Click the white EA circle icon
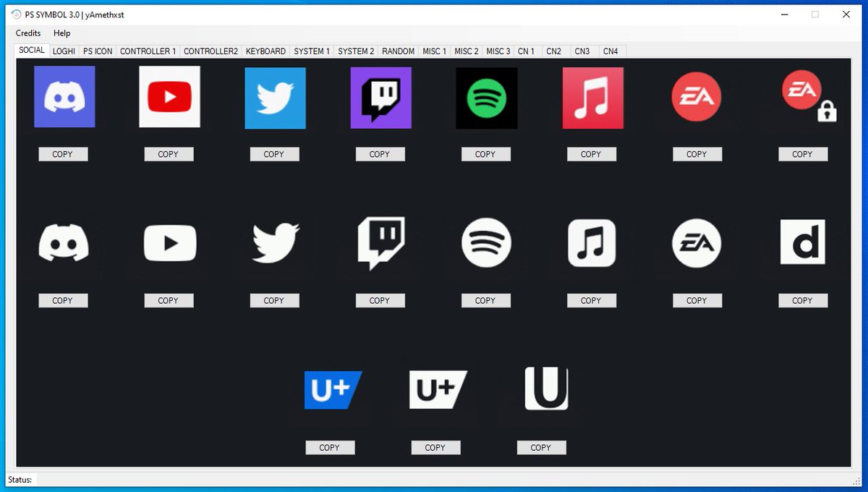Viewport: 868px width, 492px height. 697,243
